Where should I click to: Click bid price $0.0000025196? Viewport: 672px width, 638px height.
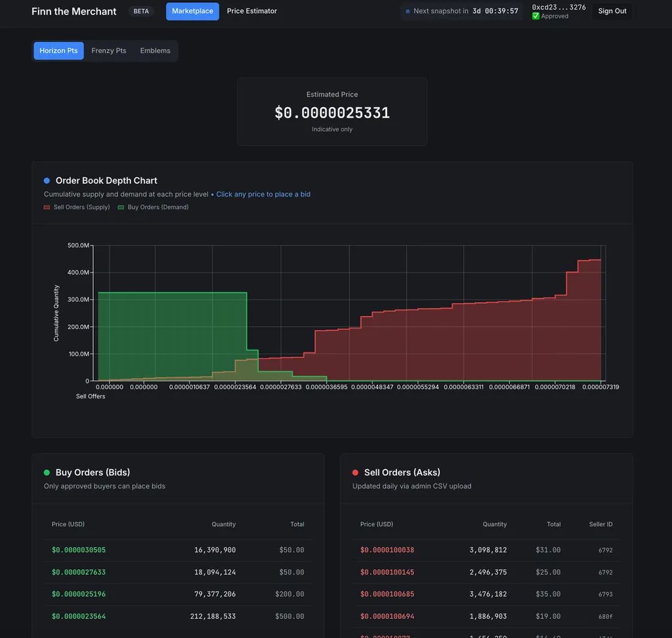[79, 594]
